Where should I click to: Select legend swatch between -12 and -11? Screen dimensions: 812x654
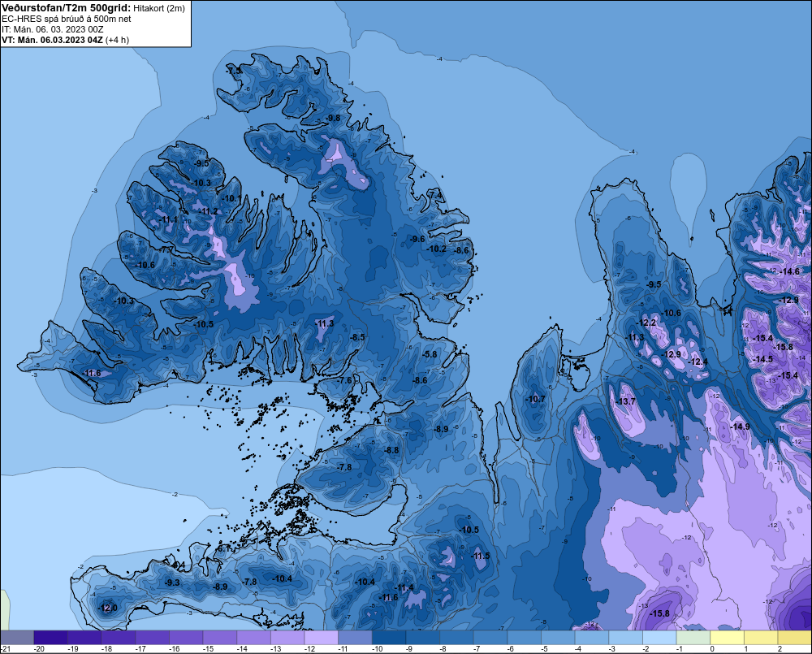(x=321, y=637)
